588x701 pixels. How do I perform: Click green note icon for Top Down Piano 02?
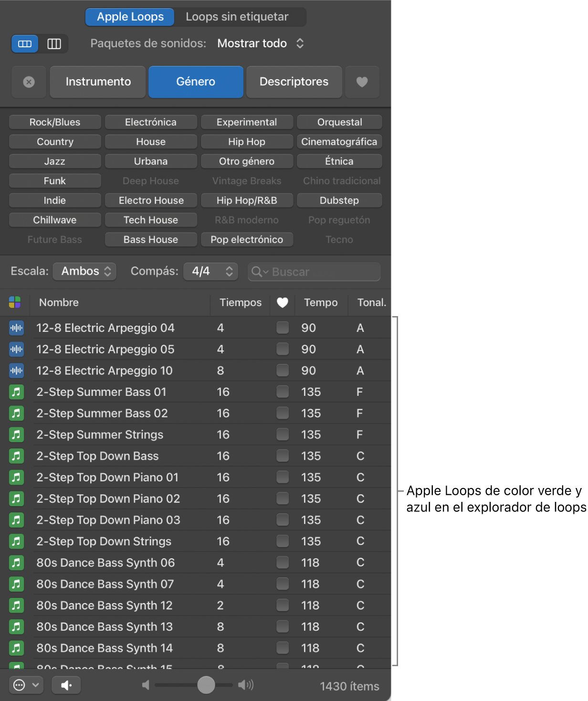coord(16,499)
